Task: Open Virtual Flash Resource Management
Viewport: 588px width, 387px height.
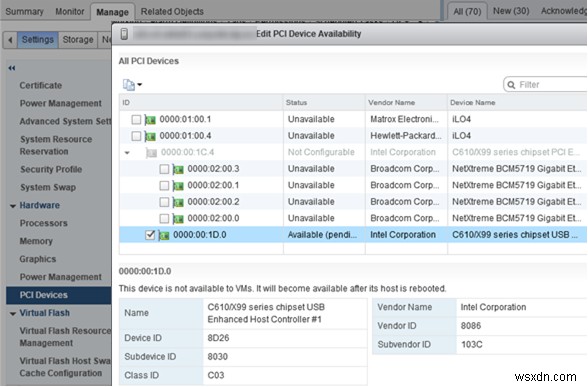Action: [65, 337]
